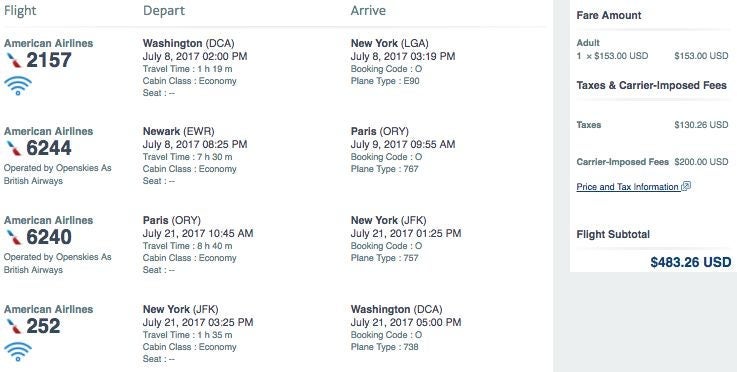Click the Wi-Fi icon under flight 252
Image resolution: width=737 pixels, height=372 pixels.
point(18,352)
